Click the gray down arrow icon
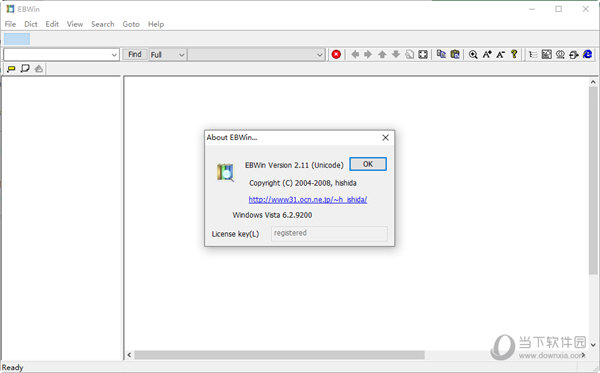600x373 pixels. [x=396, y=54]
